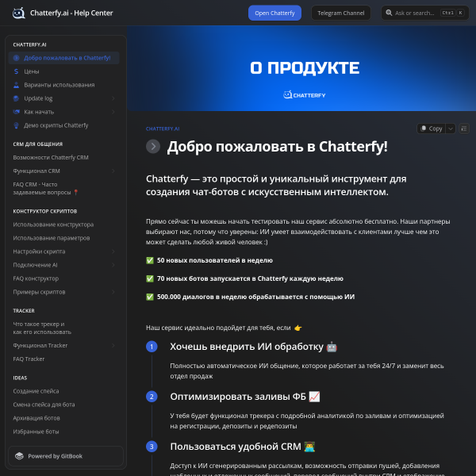Expand the Настройки скрипта chevron

point(113,251)
